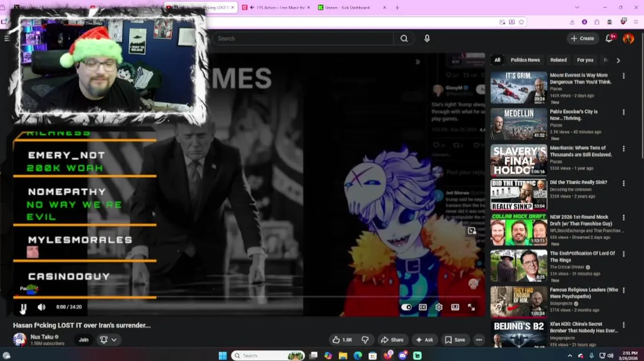The width and height of the screenshot is (644, 361).
Task: Switch the player to theater mode
Action: click(455, 307)
